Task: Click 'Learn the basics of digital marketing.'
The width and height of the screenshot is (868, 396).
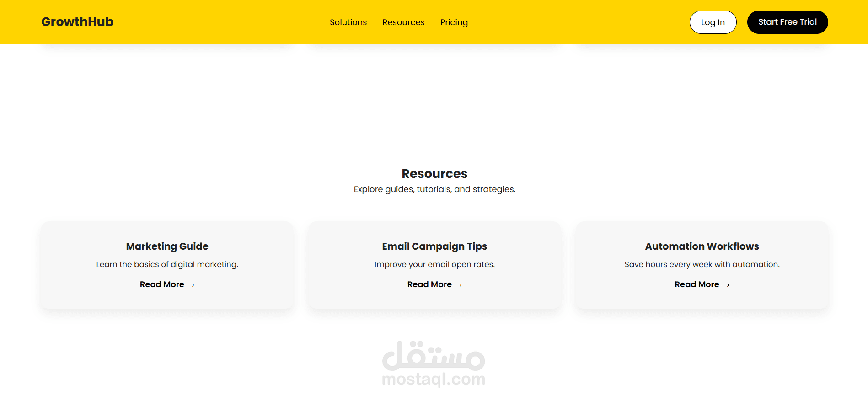Action: pos(167,264)
